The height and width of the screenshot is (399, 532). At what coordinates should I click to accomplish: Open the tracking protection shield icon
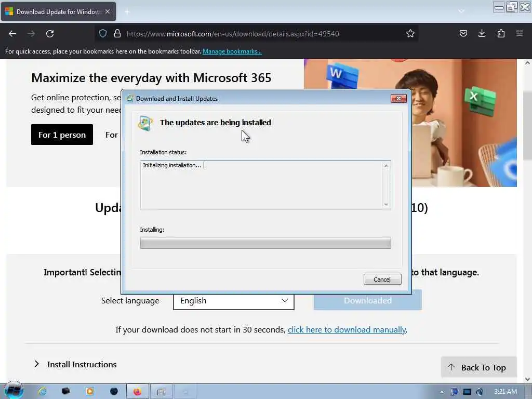103,33
